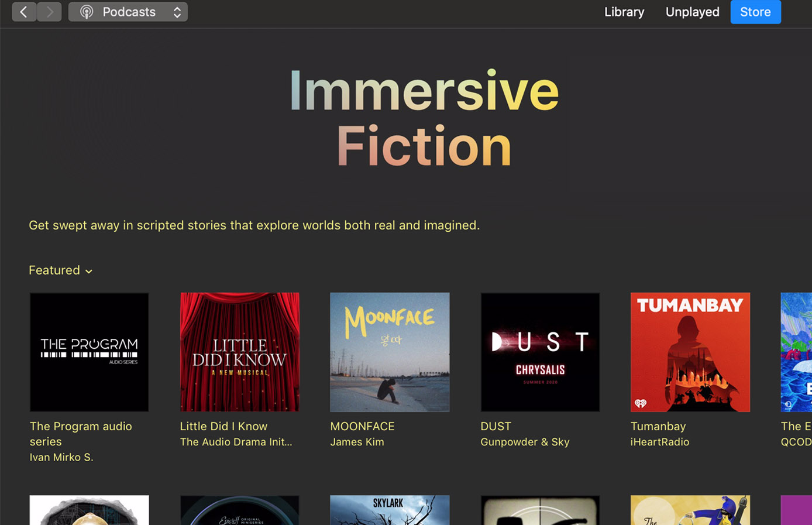
Task: Open the Skylark podcast artwork
Action: point(390,510)
